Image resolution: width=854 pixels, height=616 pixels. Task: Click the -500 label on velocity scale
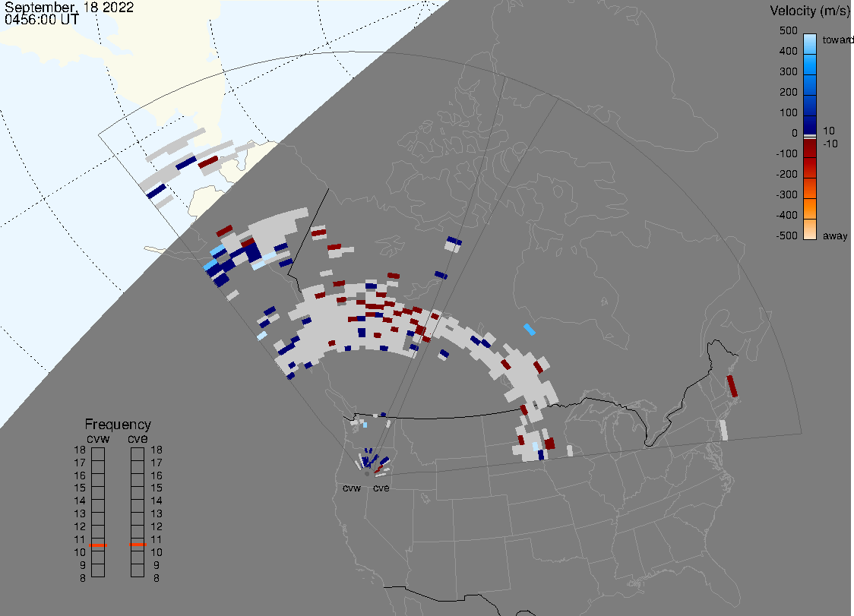[x=786, y=235]
